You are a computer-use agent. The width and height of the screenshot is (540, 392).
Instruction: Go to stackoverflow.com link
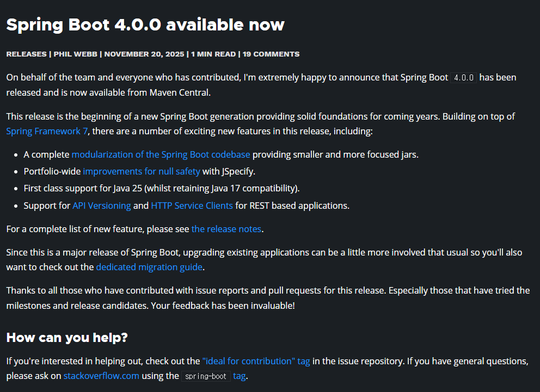click(101, 376)
